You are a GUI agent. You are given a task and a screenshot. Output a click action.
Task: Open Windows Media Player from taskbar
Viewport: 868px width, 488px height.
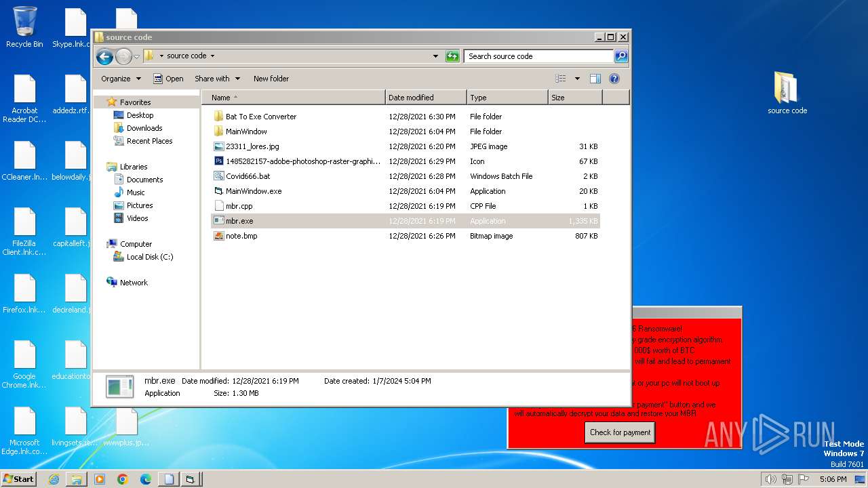100,479
